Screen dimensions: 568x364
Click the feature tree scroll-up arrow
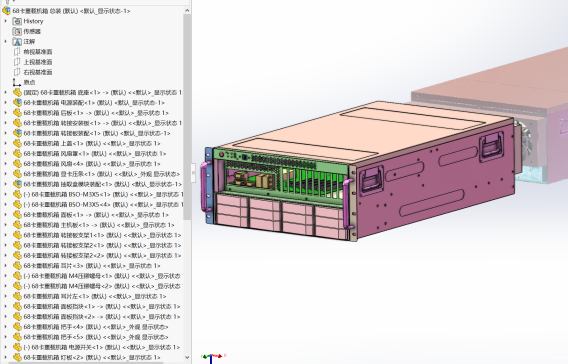187,11
